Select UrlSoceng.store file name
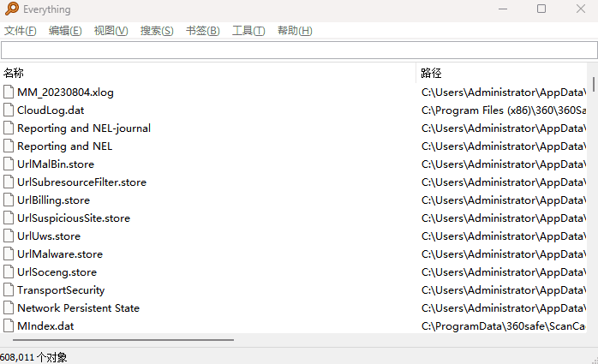Viewport: 598px width, 364px height. (57, 272)
